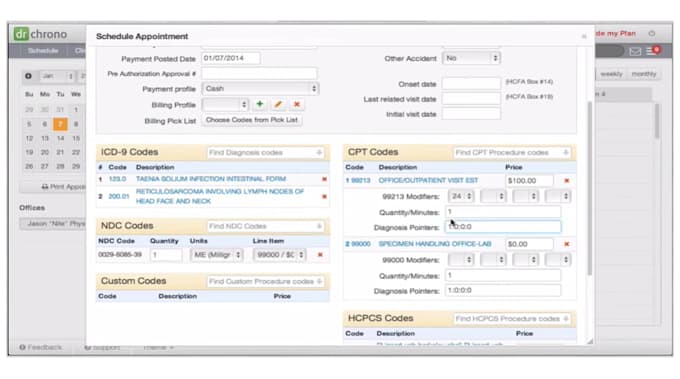This screenshot has height=379, width=680.
Task: Open the notifications list icon with red badge
Action: click(653, 51)
